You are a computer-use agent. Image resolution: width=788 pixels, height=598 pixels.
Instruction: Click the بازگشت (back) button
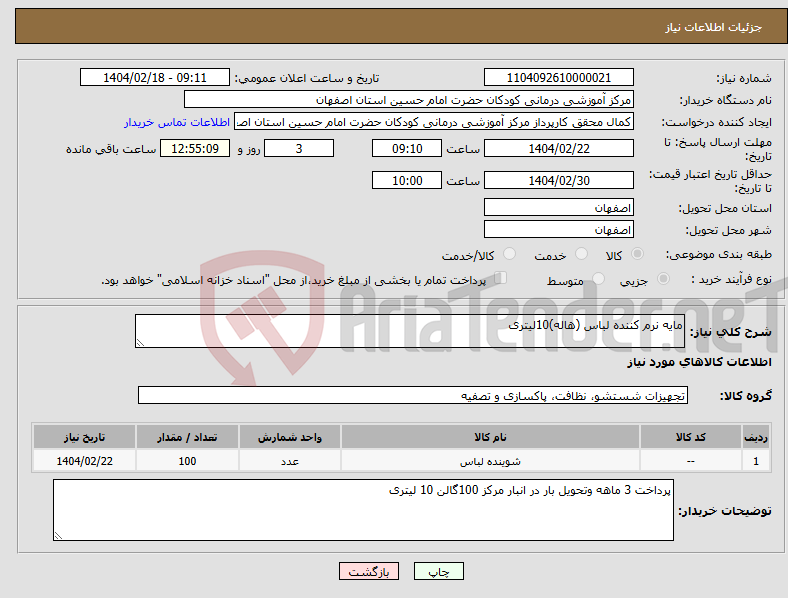click(x=369, y=571)
